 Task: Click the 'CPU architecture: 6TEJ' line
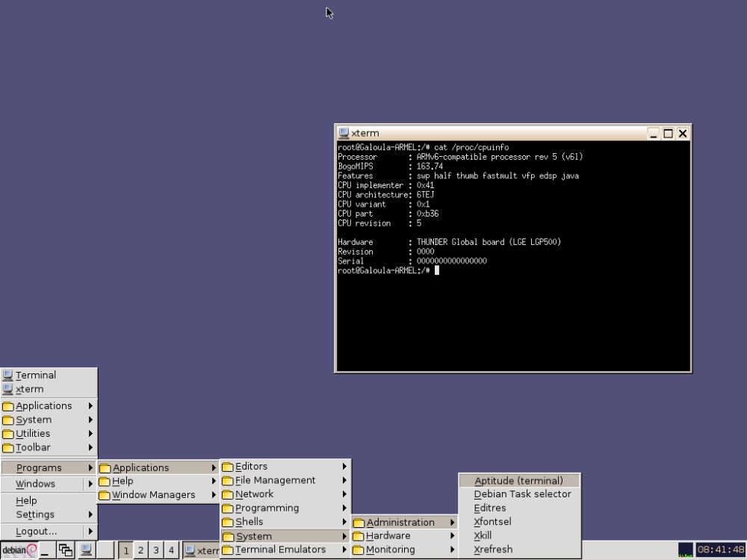[x=386, y=195]
